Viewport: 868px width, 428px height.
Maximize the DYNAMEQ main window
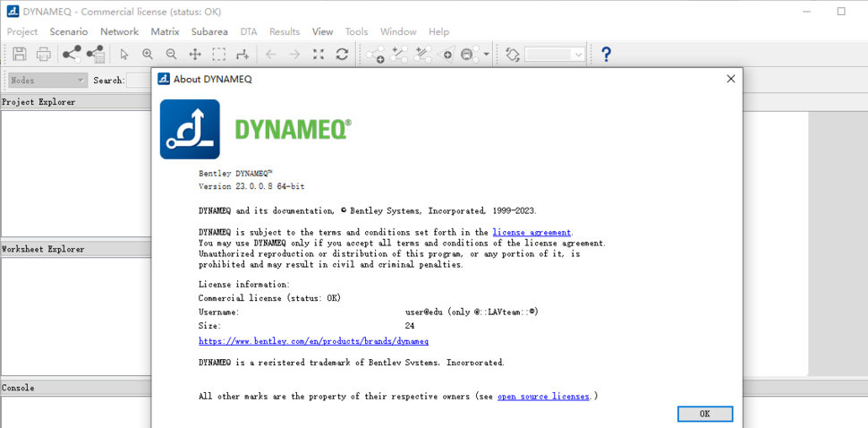pyautogui.click(x=841, y=11)
